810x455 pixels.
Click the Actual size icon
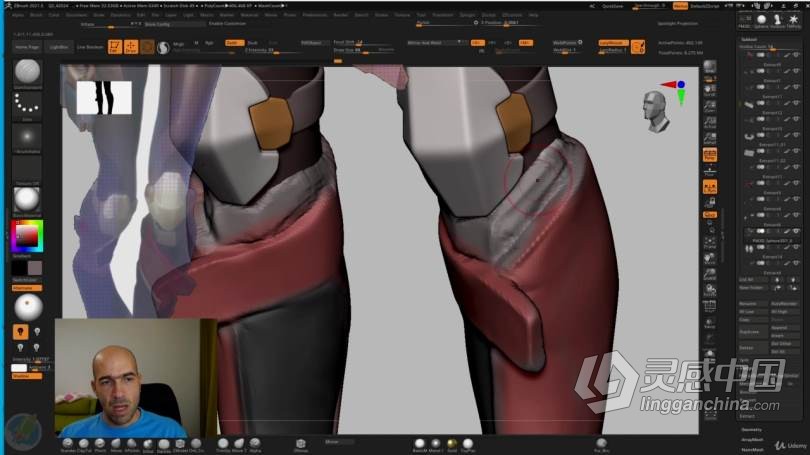(710, 123)
